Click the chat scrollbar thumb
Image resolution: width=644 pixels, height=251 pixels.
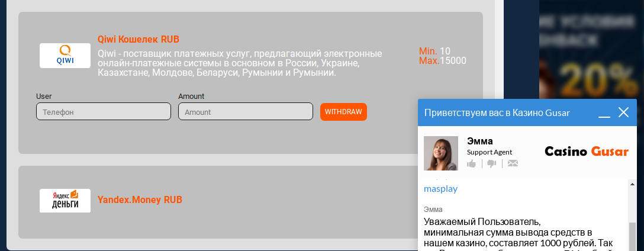click(x=633, y=236)
